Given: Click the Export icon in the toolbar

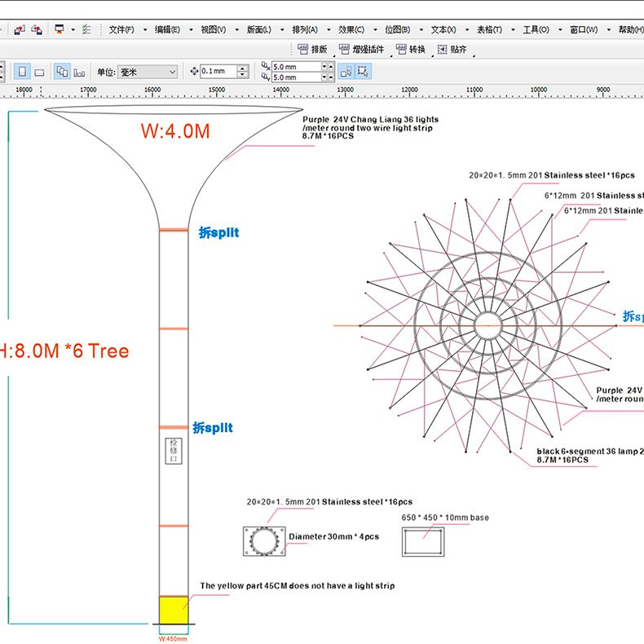Looking at the screenshot, I should [37, 29].
